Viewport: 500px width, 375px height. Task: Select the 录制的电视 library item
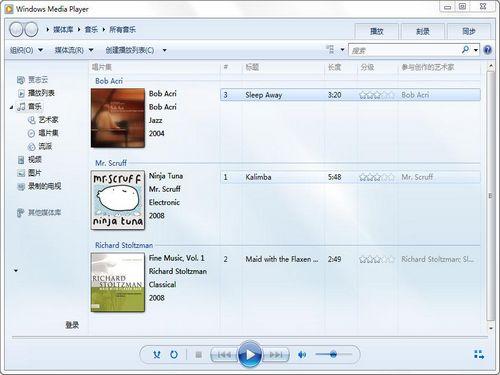40,186
